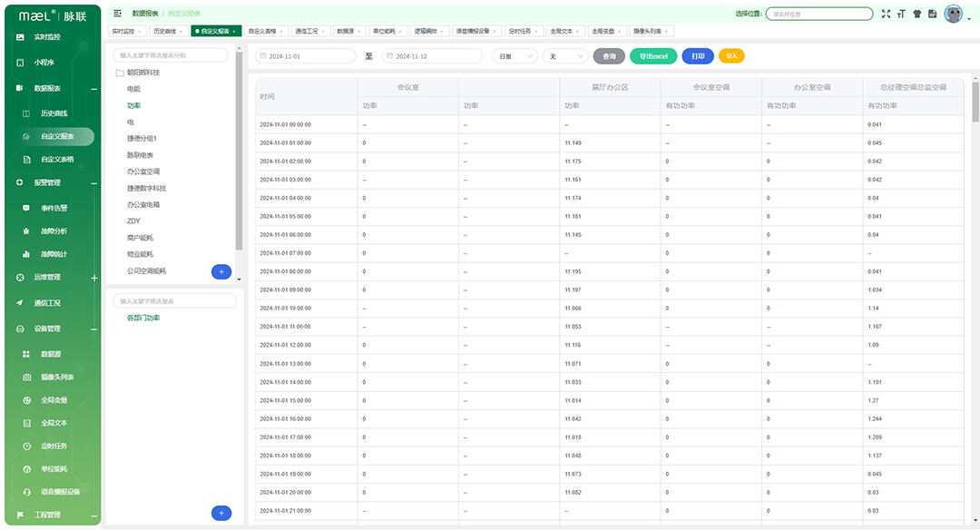This screenshot has height=530, width=980.
Task: Open the 日报 report type dropdown
Action: coord(514,56)
